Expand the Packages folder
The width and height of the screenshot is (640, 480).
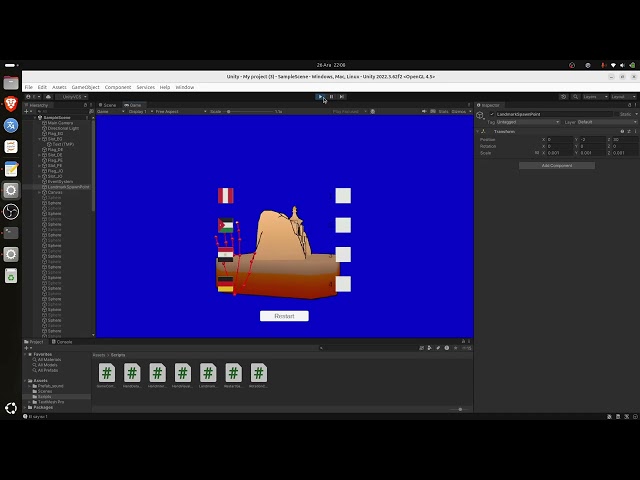[x=25, y=407]
